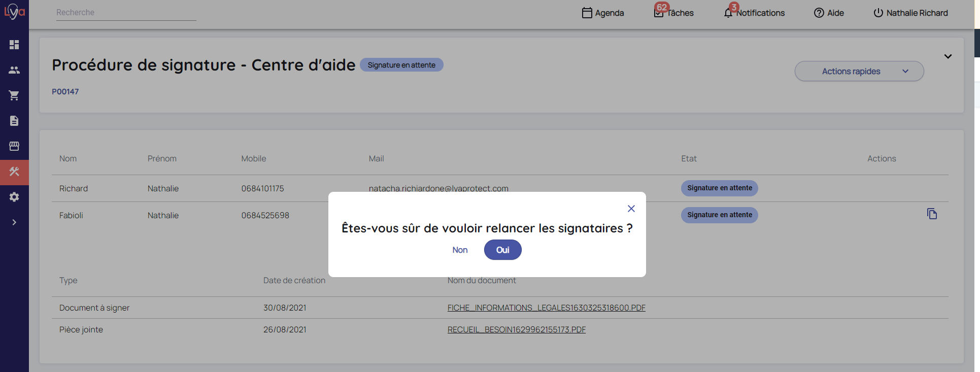Viewport: 980px width, 372px height.
Task: Expand the sidebar with the chevron arrow
Action: [x=14, y=222]
